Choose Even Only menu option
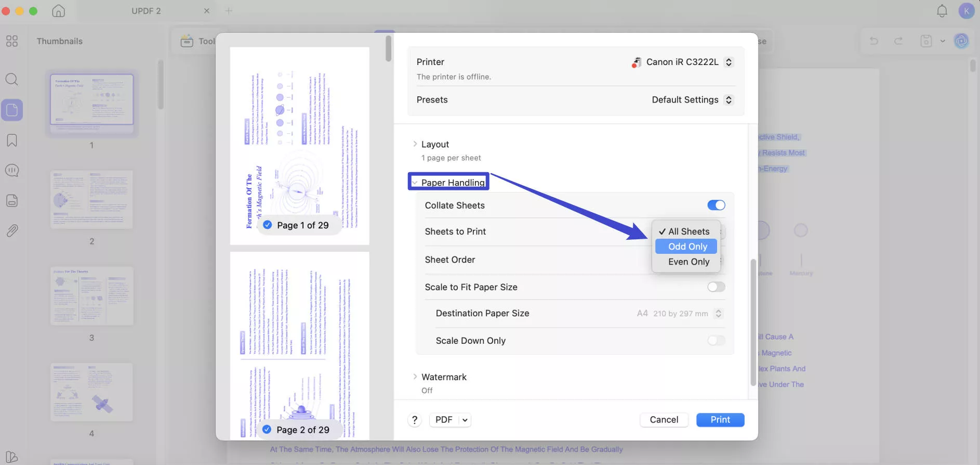This screenshot has width=980, height=465. [686, 262]
